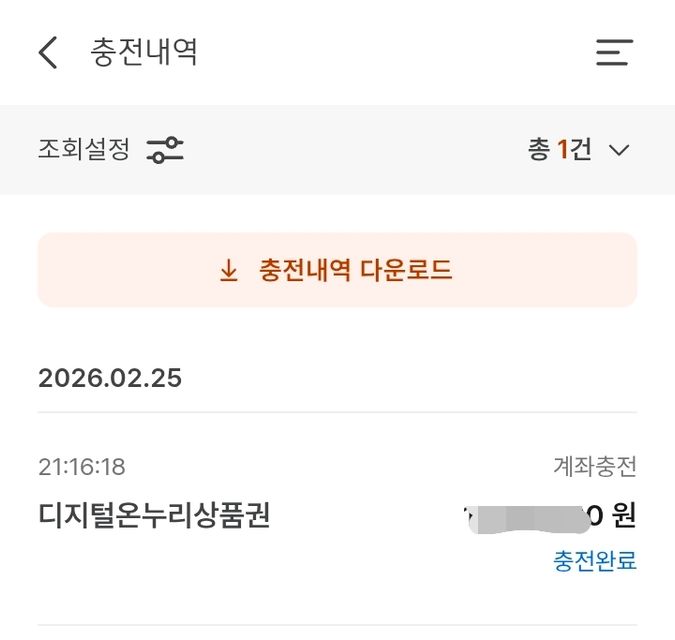
Task: Click the 충전내역 page title
Action: (x=144, y=52)
